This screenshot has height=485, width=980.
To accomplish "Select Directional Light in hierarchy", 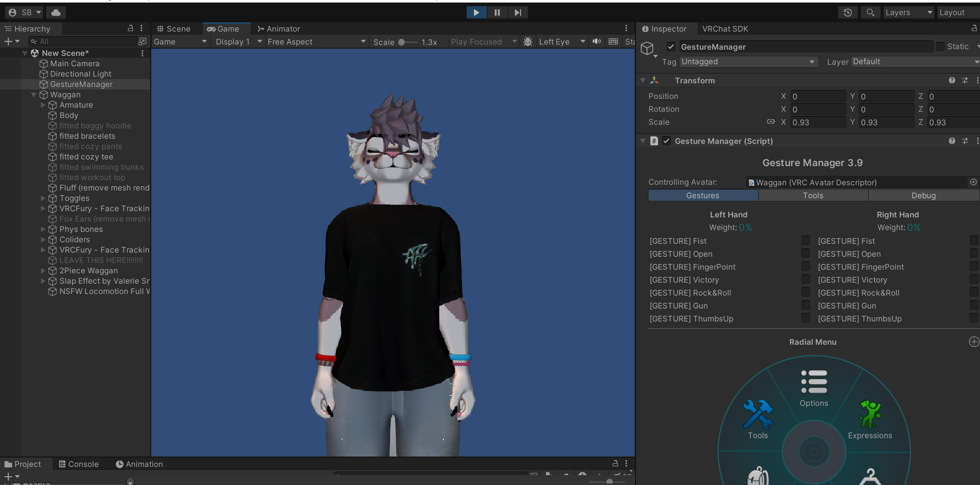I will click(x=80, y=74).
